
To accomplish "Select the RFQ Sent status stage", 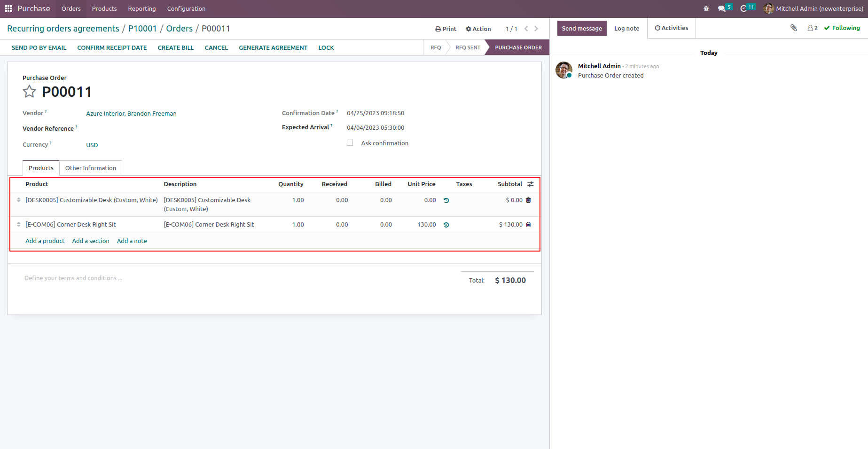I will [x=468, y=47].
